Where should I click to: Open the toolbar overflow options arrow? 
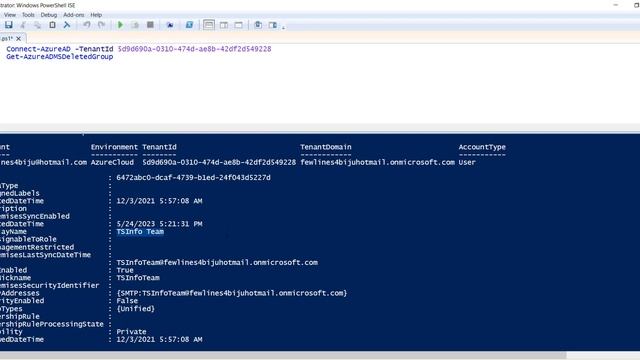click(x=283, y=27)
